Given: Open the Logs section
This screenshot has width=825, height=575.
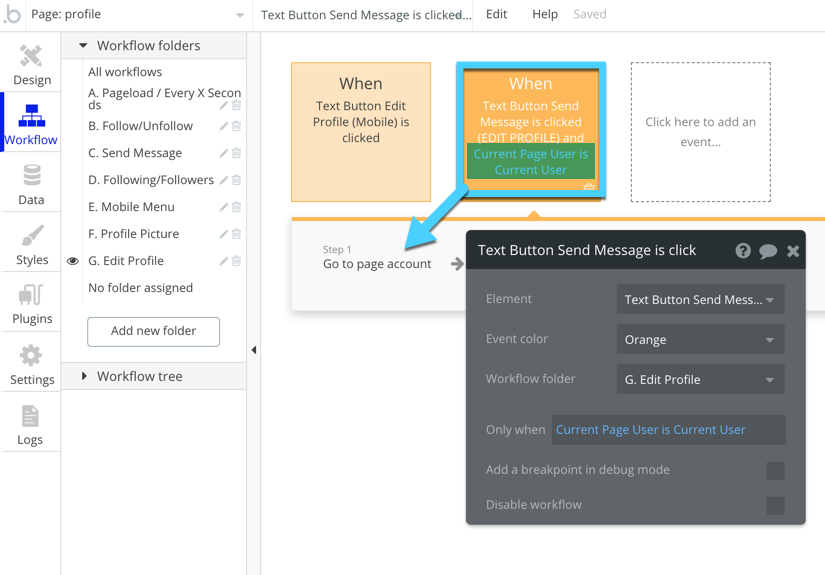Looking at the screenshot, I should 30,425.
